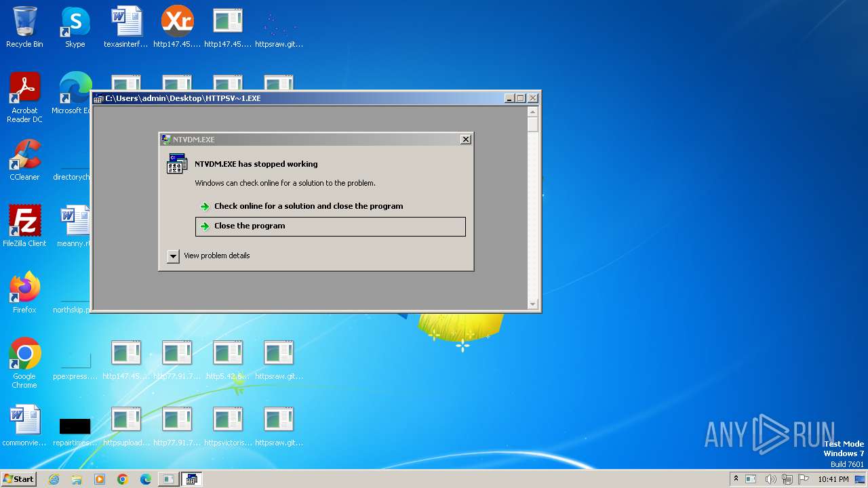Open the clock showing 10:41 PM
868x488 pixels.
(833, 479)
